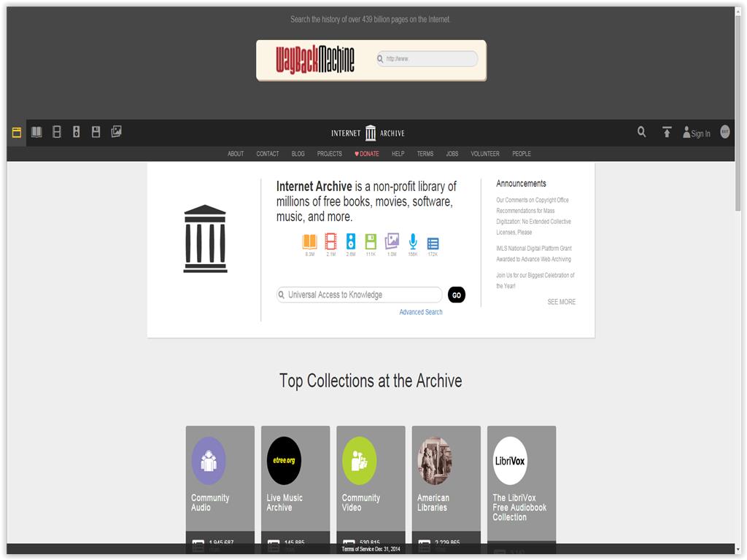Open the IMLS National Digital Platform Grant announcement
747x560 pixels.
tap(533, 254)
